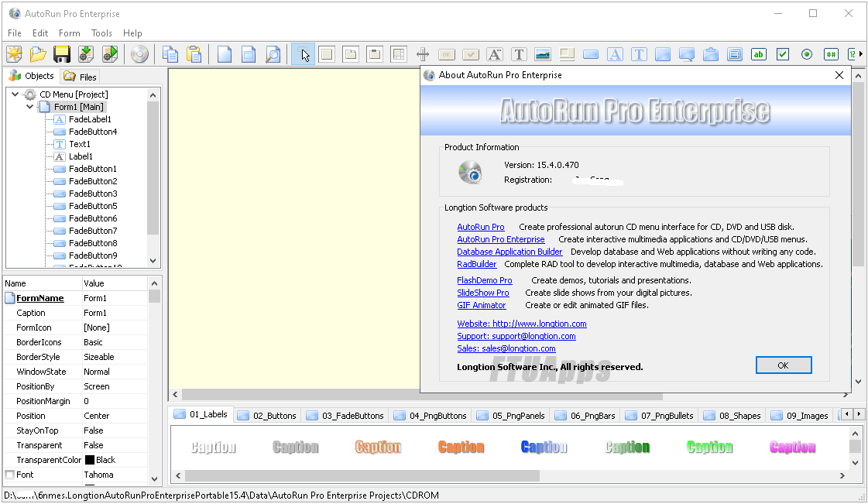
Task: Collapse the CD Menu [Project] tree node
Action: tap(15, 94)
